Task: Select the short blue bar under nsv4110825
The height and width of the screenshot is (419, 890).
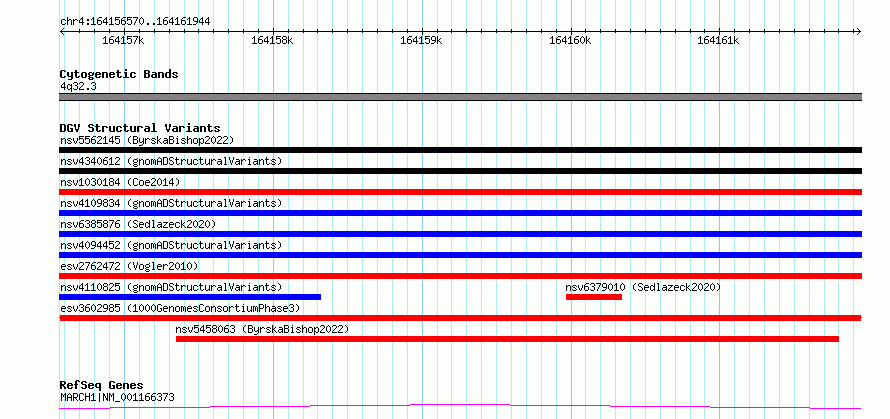Action: tap(190, 297)
